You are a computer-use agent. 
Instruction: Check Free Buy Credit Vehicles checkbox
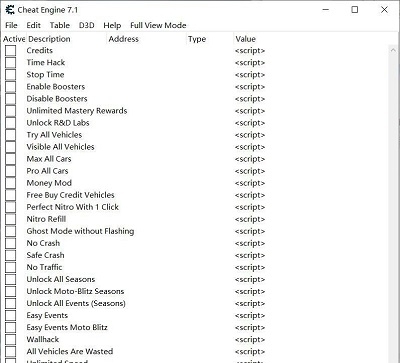pos(10,195)
